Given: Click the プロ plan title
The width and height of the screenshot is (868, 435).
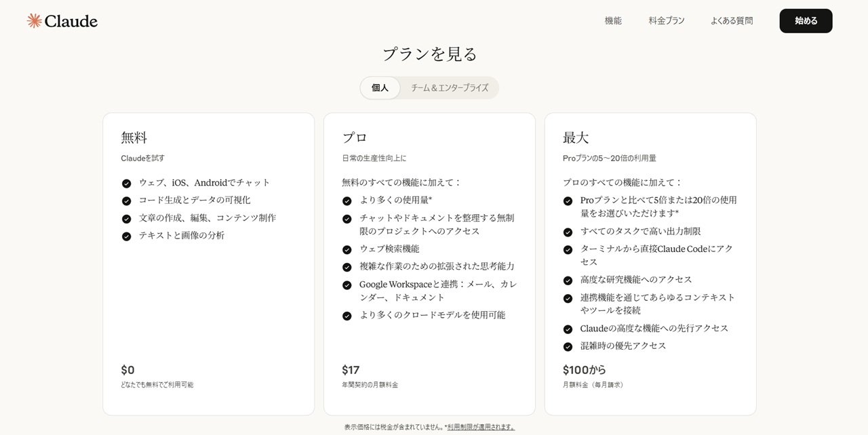Looking at the screenshot, I should tap(355, 138).
